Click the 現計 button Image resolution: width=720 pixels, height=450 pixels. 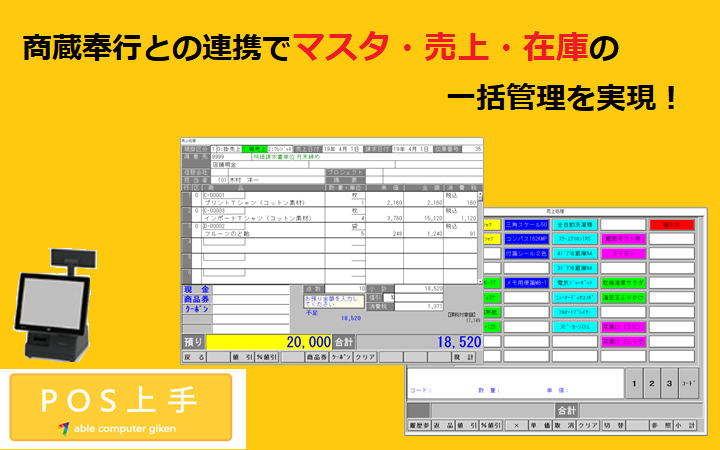coord(464,357)
